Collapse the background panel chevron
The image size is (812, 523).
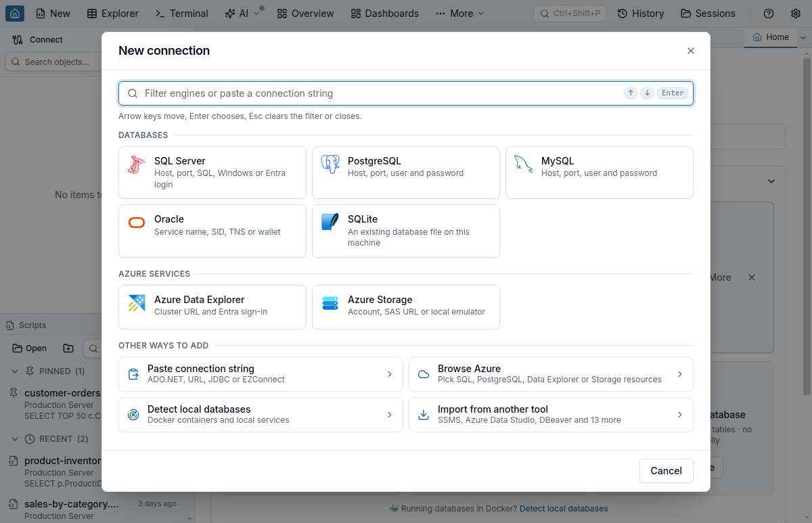[x=771, y=181]
